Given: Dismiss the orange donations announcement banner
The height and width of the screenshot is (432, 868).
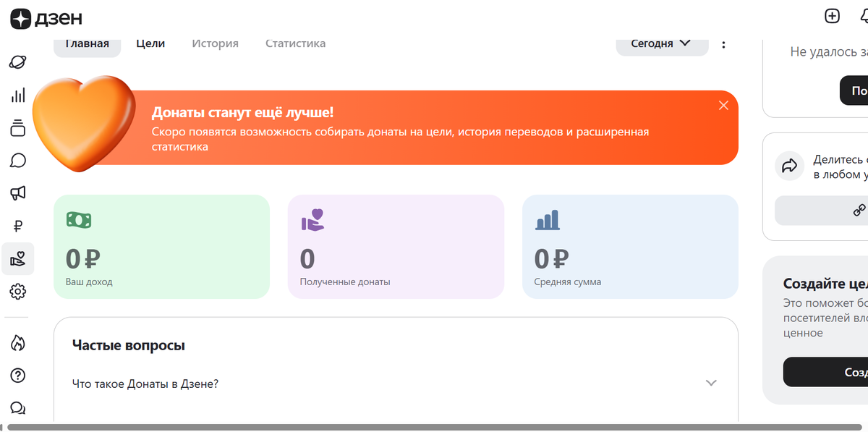Looking at the screenshot, I should pyautogui.click(x=723, y=106).
